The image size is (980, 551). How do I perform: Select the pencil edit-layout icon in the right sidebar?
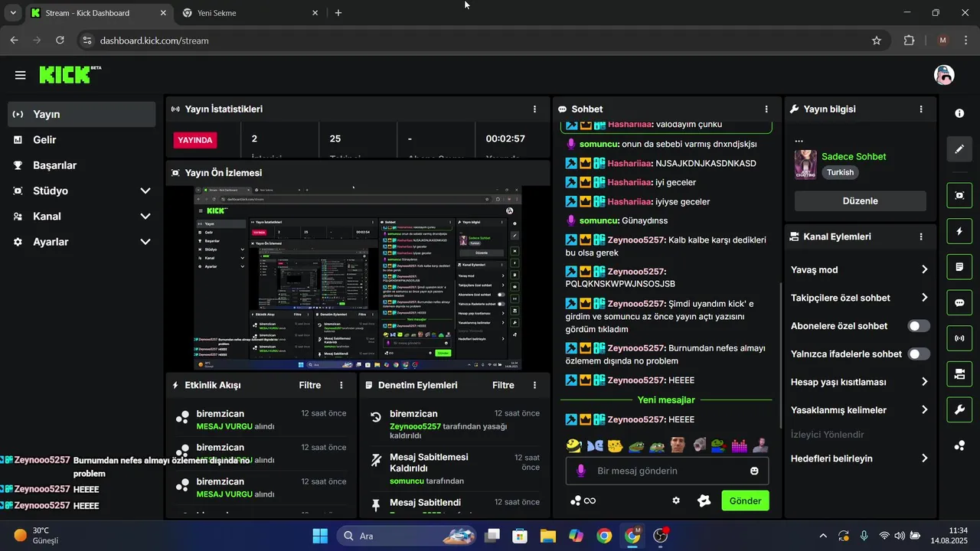coord(959,149)
